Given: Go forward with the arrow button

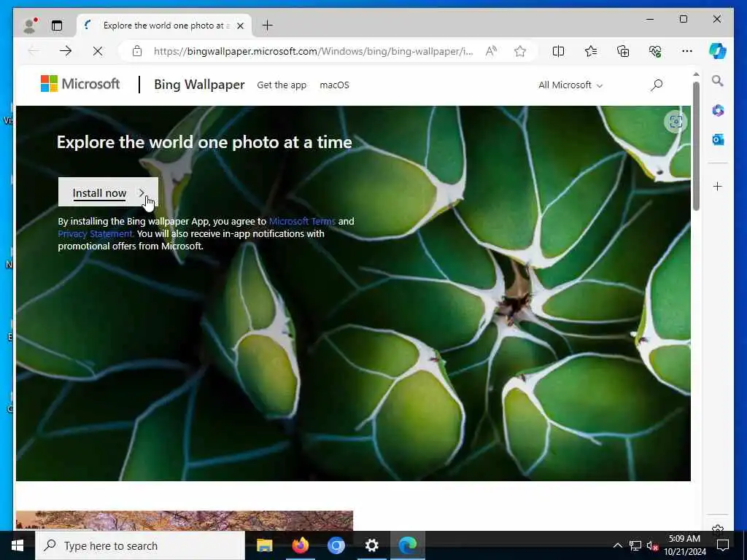Looking at the screenshot, I should point(66,51).
